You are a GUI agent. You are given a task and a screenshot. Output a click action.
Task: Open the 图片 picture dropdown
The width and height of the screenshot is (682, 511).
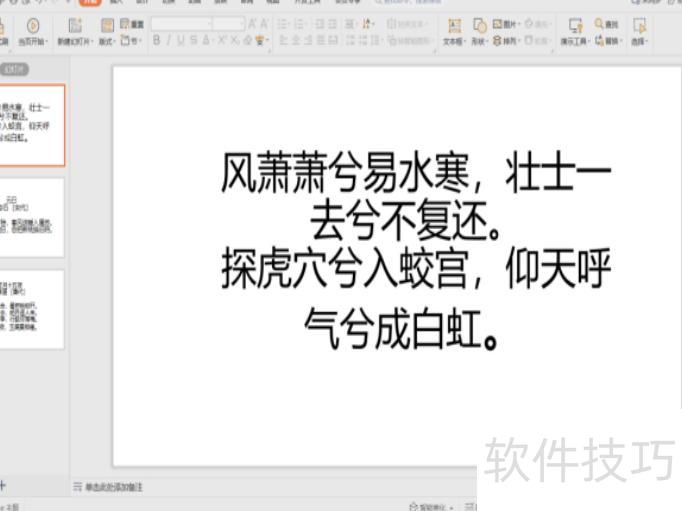click(506, 24)
